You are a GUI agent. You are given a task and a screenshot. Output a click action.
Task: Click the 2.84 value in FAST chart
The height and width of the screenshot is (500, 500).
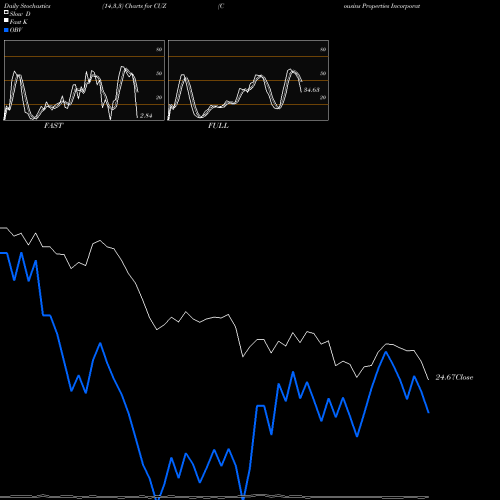[x=146, y=115]
